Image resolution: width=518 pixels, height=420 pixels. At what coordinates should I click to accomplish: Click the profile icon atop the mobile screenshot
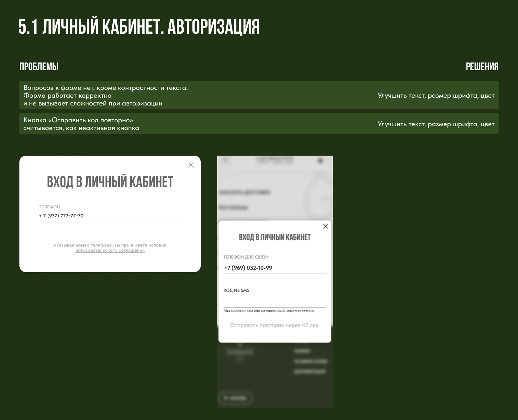[x=321, y=160]
